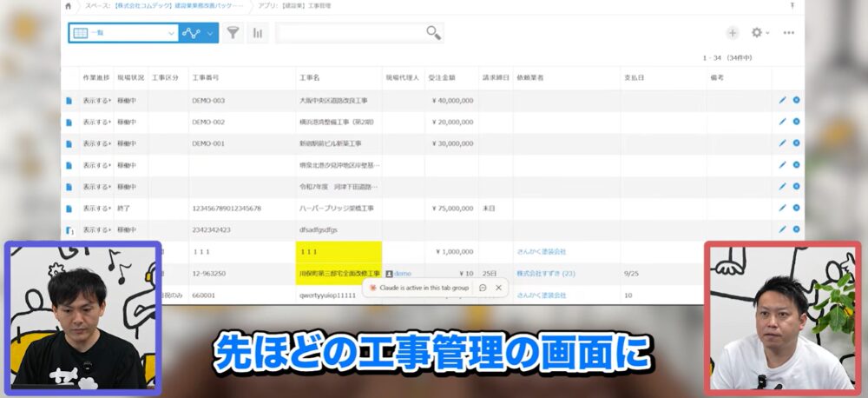Viewport: 868px width, 398px height.
Task: Select the 終了 status cell
Action: coord(131,209)
